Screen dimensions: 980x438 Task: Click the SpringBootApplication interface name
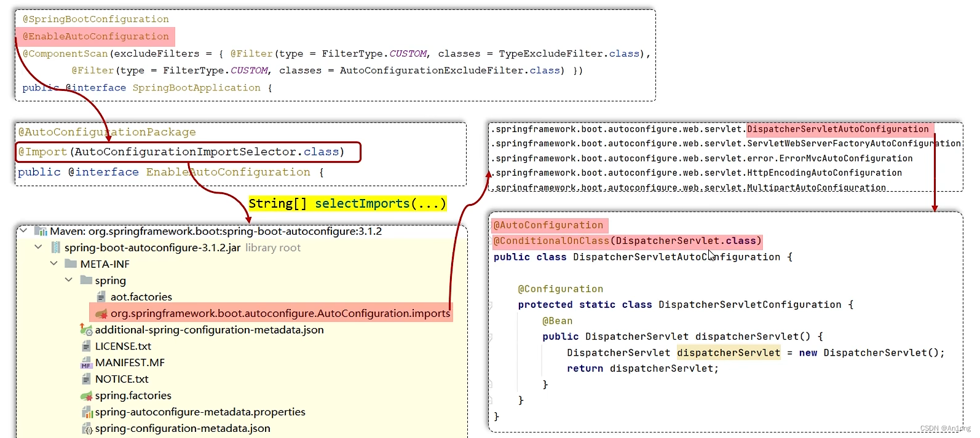coord(197,88)
